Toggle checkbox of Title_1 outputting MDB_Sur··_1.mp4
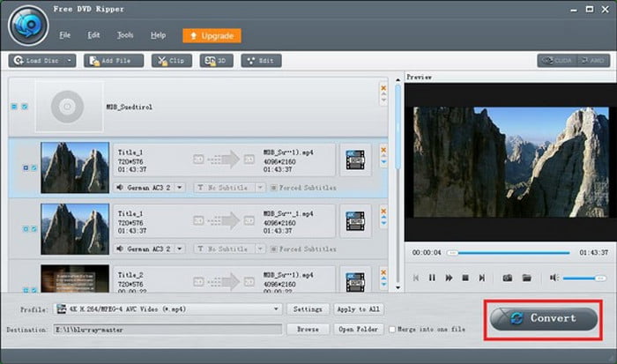The width and height of the screenshot is (617, 364). click(x=33, y=229)
